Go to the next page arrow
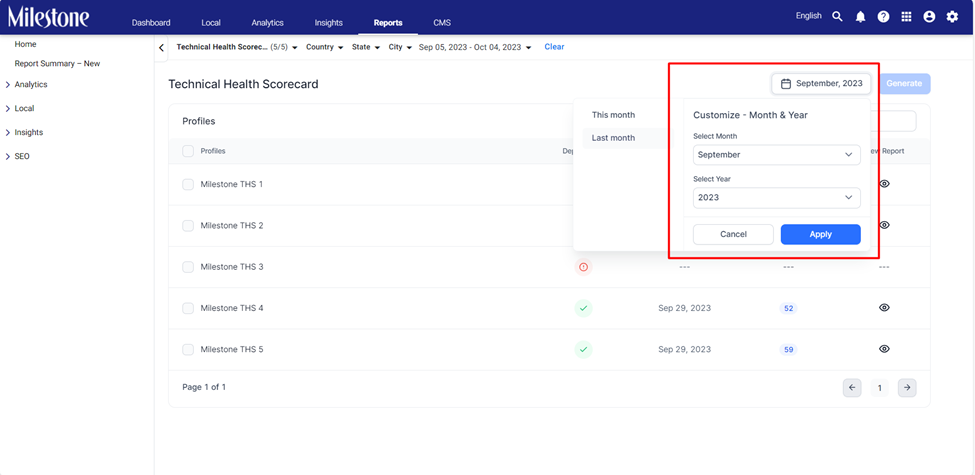Image resolution: width=975 pixels, height=475 pixels. coord(907,388)
